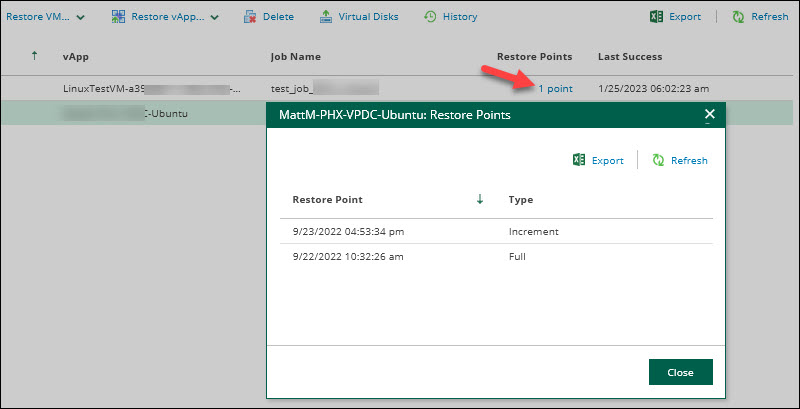
Task: Select restore point 9/22/2022 10:32:26 am
Action: [348, 257]
